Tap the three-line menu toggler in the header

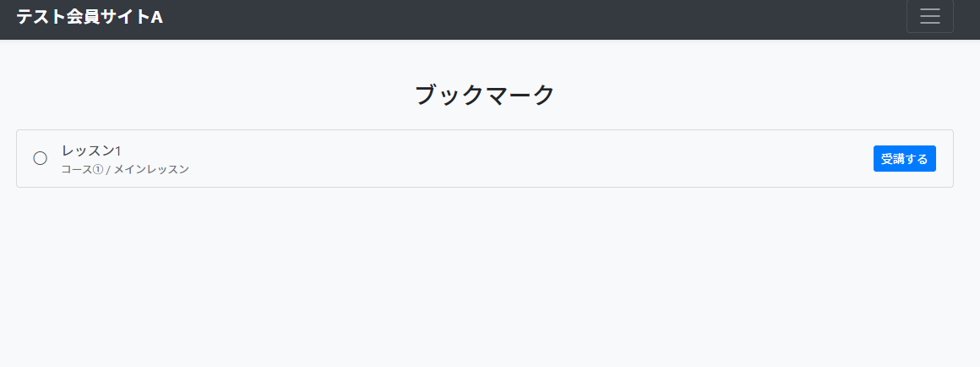click(x=929, y=16)
